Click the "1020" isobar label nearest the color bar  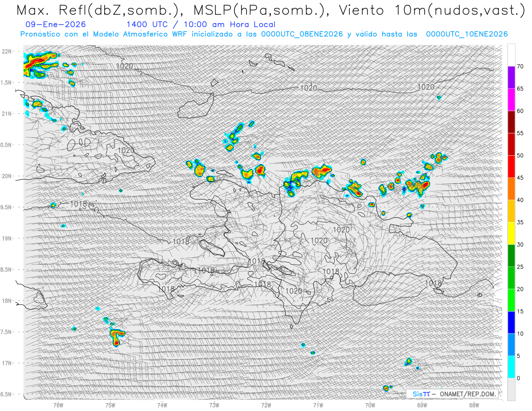(426, 87)
